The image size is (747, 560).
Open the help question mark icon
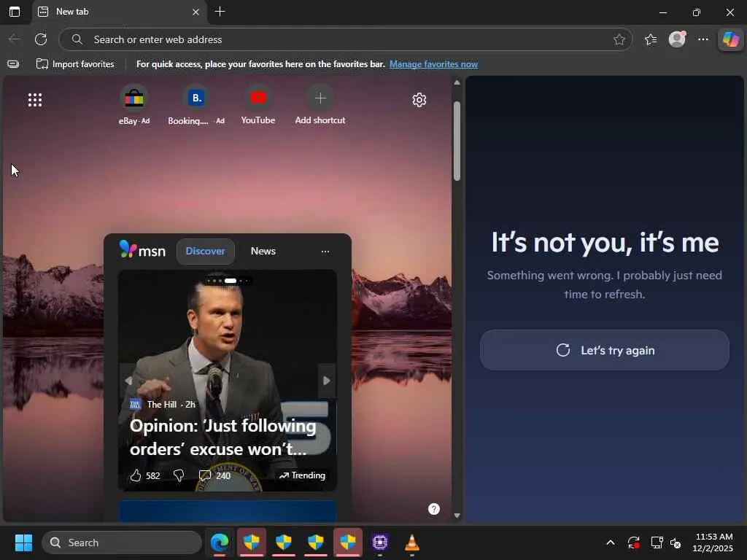(x=433, y=509)
